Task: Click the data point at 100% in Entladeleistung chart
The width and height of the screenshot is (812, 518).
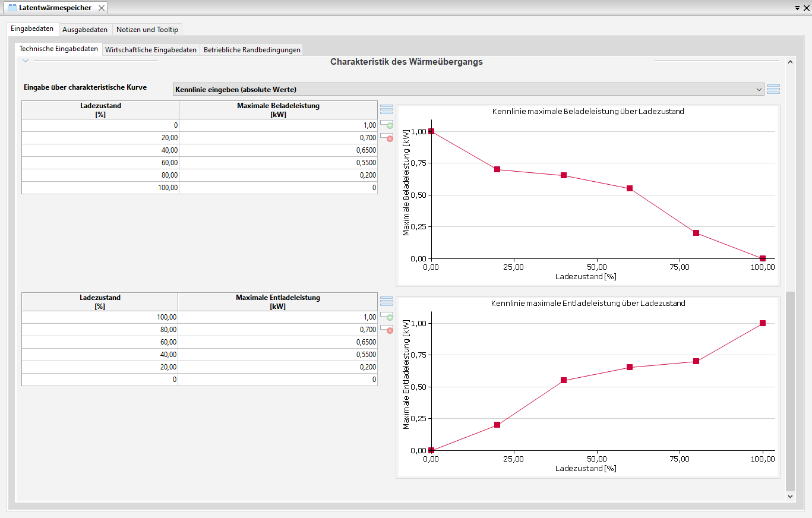Action: click(762, 323)
